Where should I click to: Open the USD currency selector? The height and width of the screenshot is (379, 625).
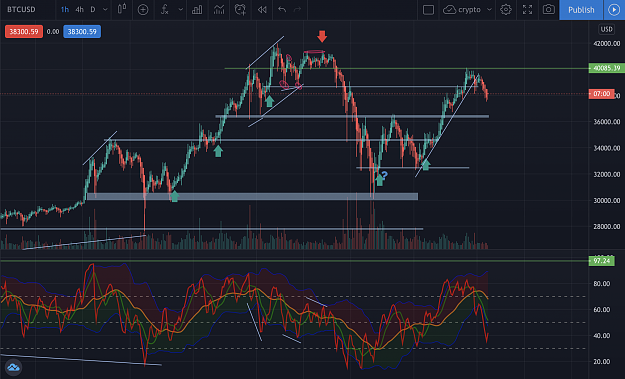click(x=606, y=29)
